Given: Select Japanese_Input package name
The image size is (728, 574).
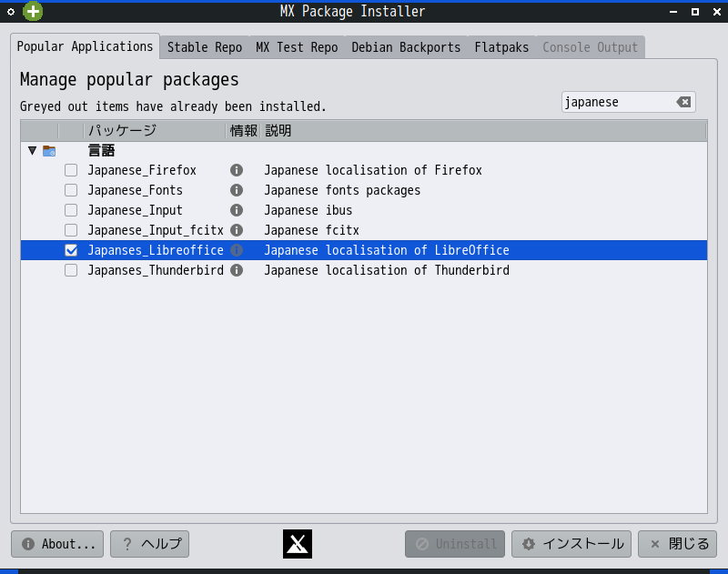Looking at the screenshot, I should pyautogui.click(x=135, y=210).
